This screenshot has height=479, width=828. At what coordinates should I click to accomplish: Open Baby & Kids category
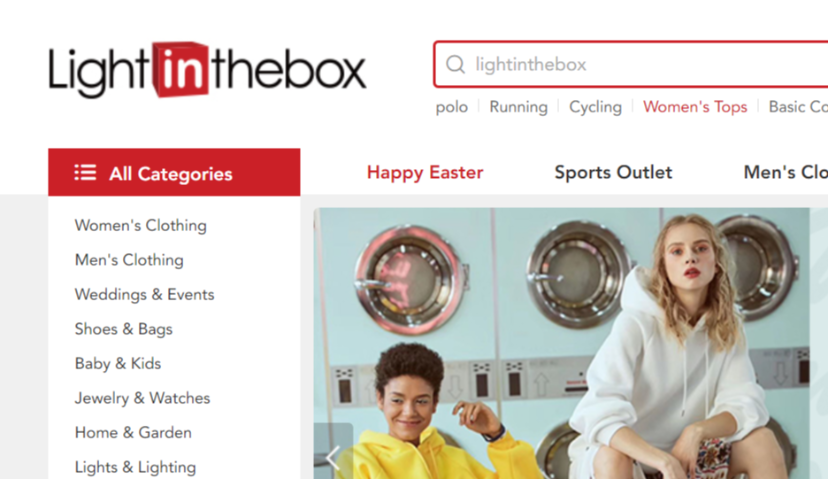point(118,363)
